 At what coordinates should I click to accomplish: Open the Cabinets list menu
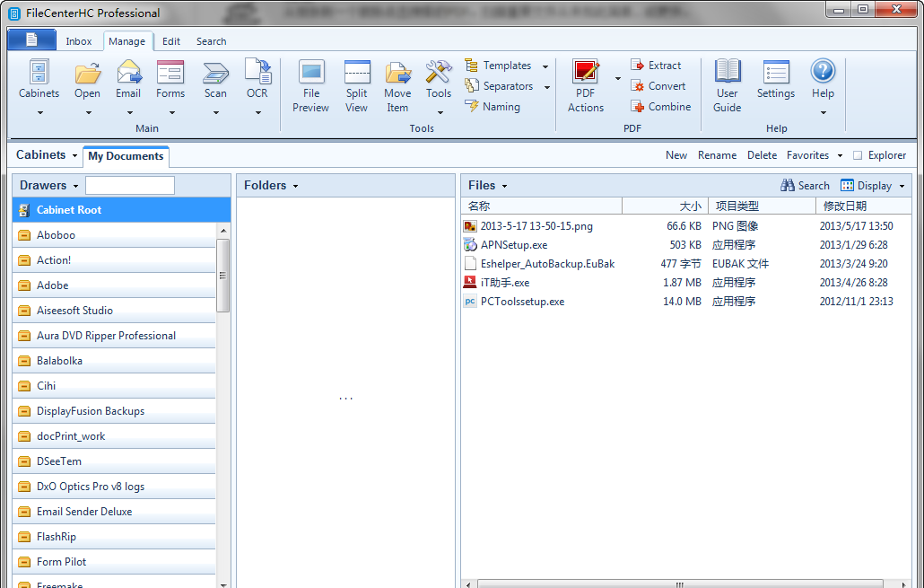pos(47,155)
